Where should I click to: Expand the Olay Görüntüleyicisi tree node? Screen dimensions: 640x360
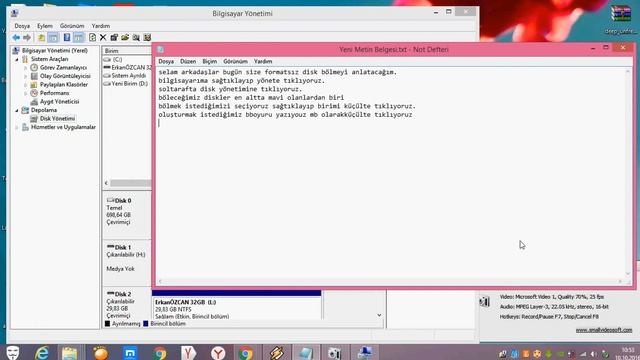(25, 76)
